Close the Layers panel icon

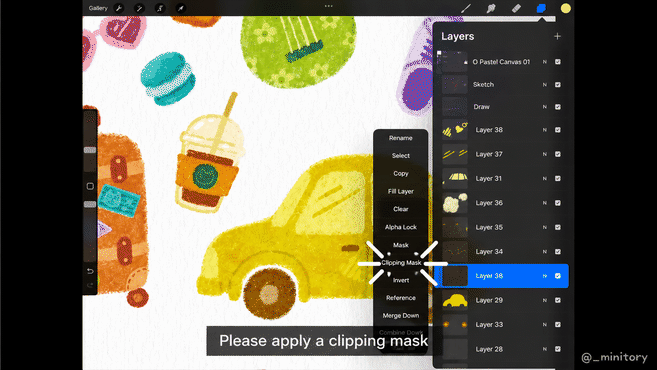[541, 8]
